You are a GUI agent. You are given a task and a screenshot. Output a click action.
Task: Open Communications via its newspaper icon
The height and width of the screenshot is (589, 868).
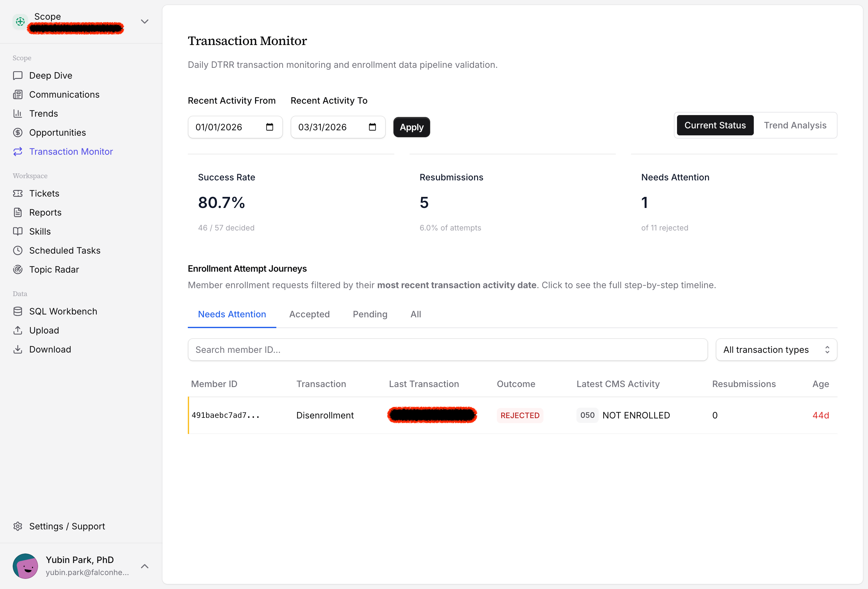point(17,94)
